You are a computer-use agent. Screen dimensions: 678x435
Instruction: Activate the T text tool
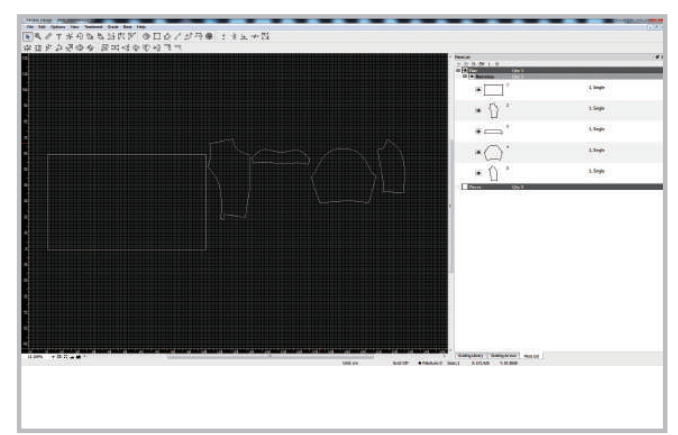pyautogui.click(x=59, y=37)
